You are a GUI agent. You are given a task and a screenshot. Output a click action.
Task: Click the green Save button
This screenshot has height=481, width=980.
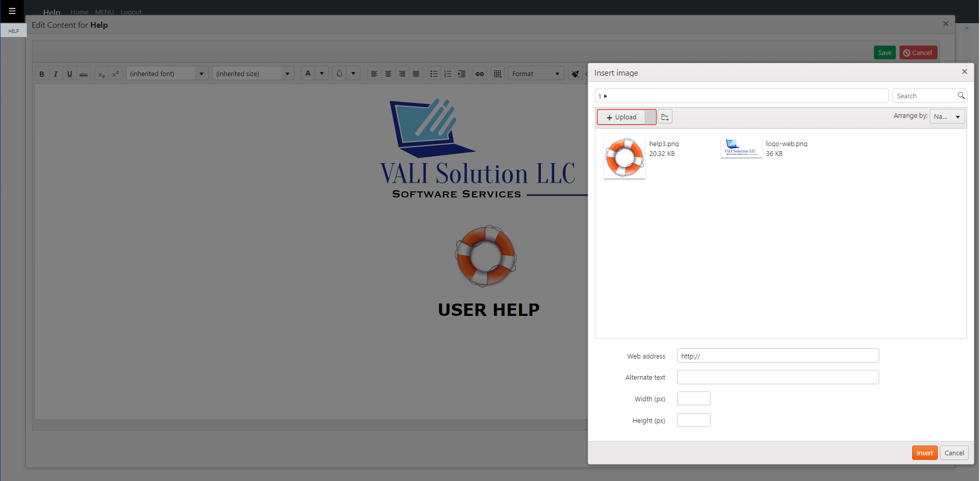[x=884, y=52]
